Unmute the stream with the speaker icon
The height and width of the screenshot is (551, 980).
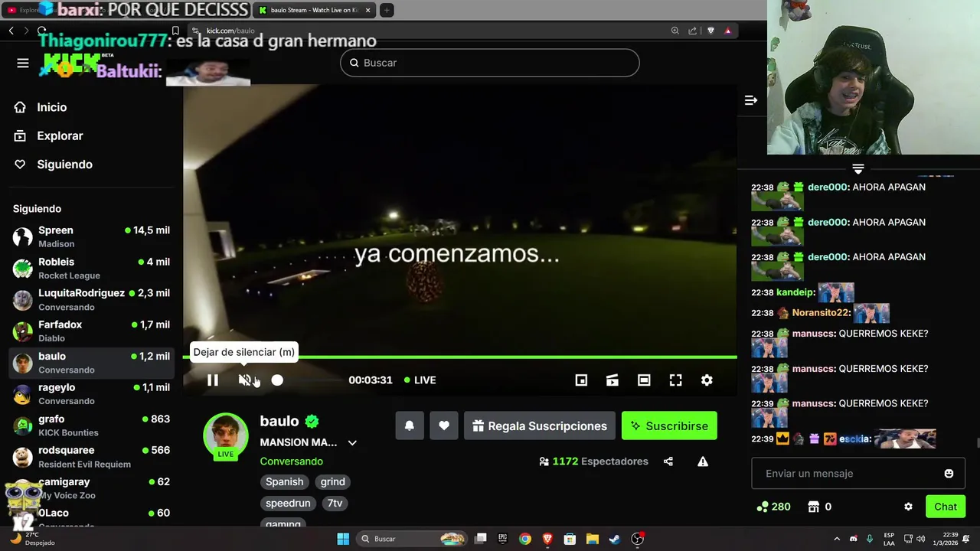point(245,380)
